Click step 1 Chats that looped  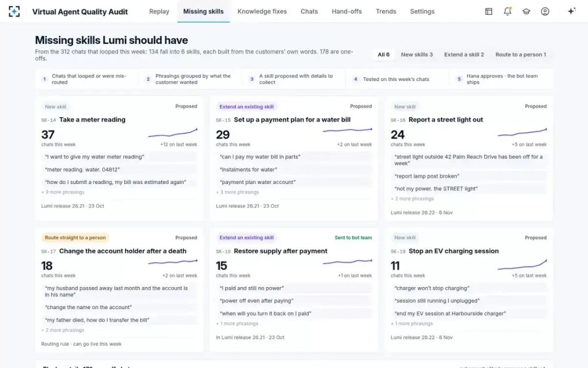point(87,79)
